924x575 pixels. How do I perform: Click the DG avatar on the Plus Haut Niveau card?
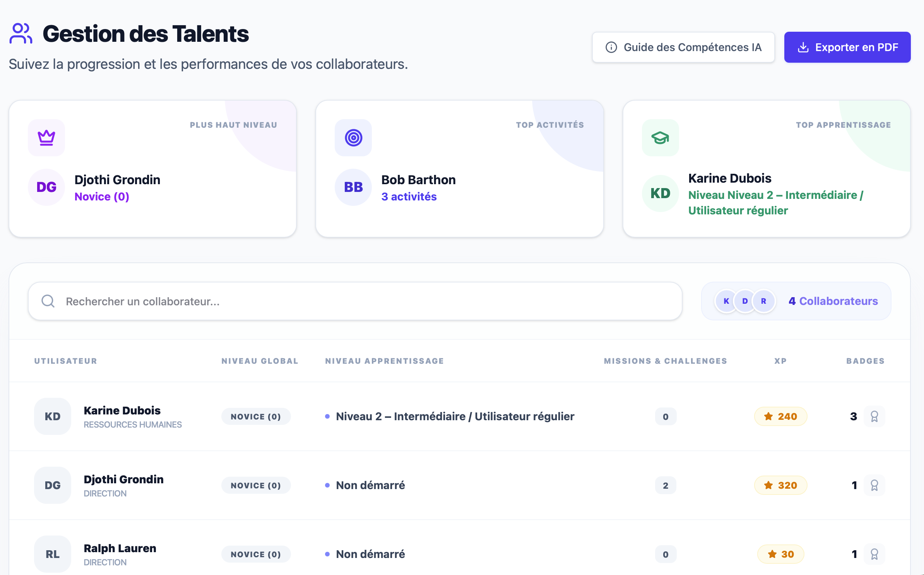coord(46,187)
